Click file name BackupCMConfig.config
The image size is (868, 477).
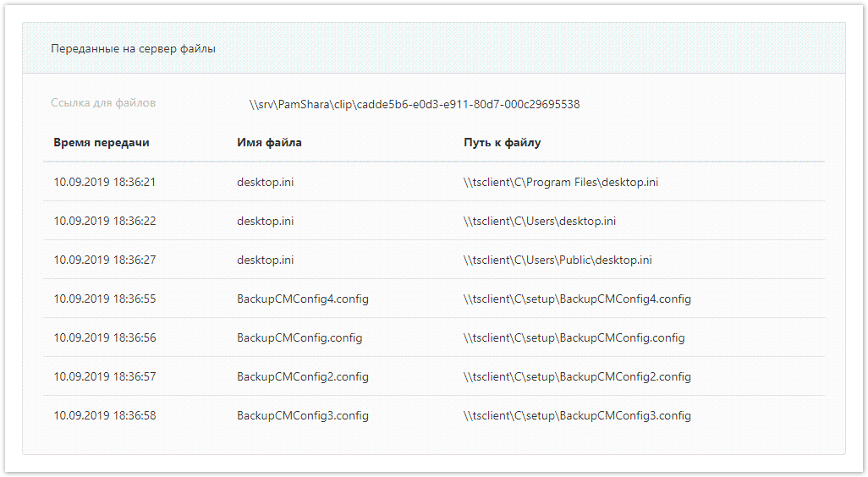299,337
